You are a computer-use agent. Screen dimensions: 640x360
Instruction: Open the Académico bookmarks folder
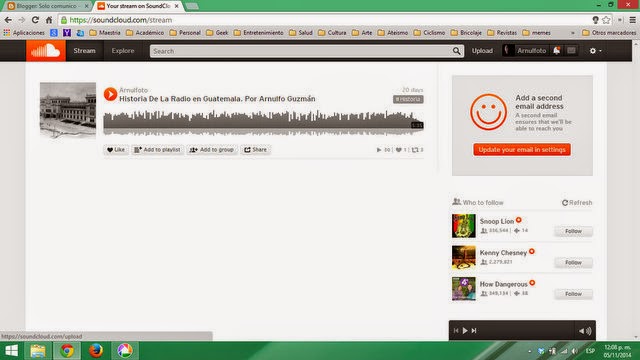[x=145, y=33]
